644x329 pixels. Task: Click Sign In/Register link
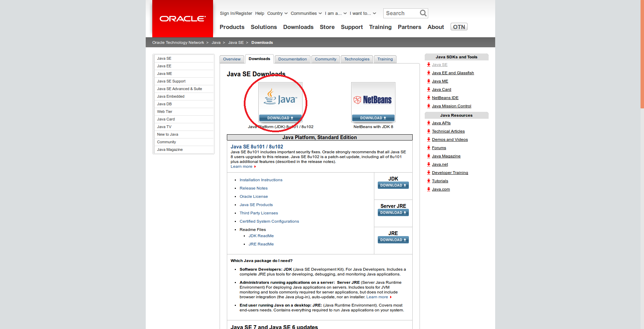click(236, 13)
